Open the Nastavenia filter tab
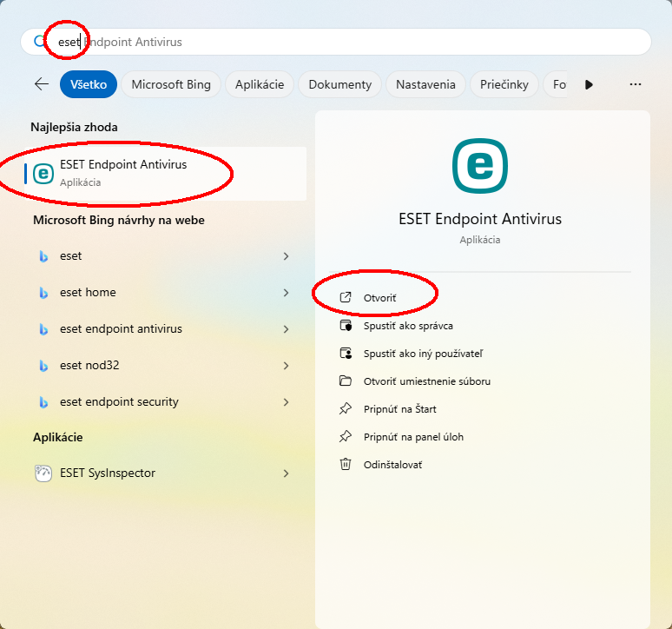672x629 pixels. pyautogui.click(x=425, y=84)
